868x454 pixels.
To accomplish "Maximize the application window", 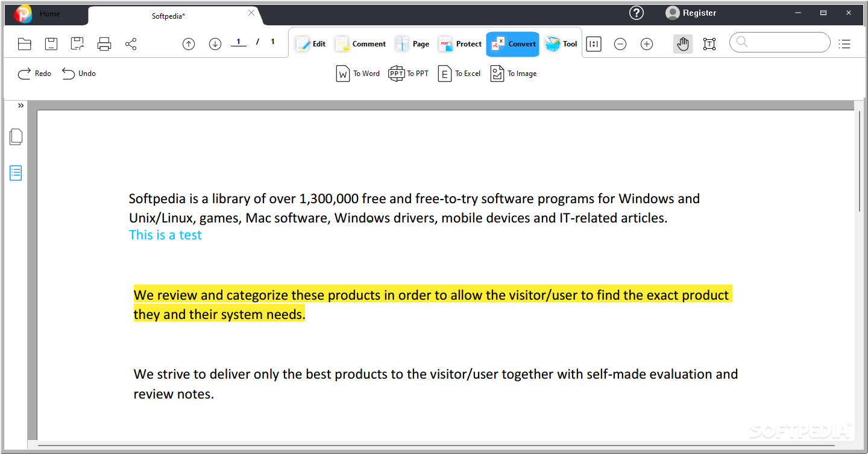I will 823,13.
